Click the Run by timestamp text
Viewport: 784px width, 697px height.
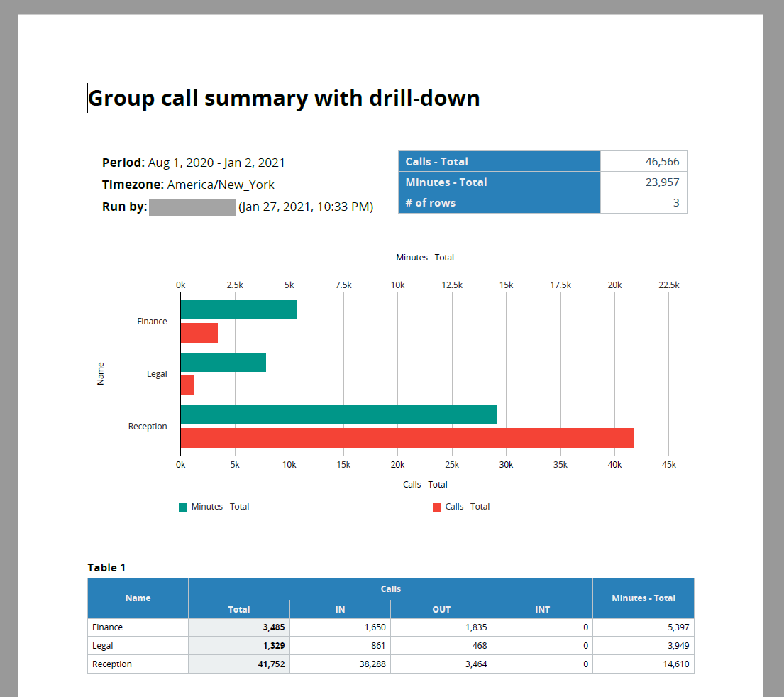pos(306,207)
